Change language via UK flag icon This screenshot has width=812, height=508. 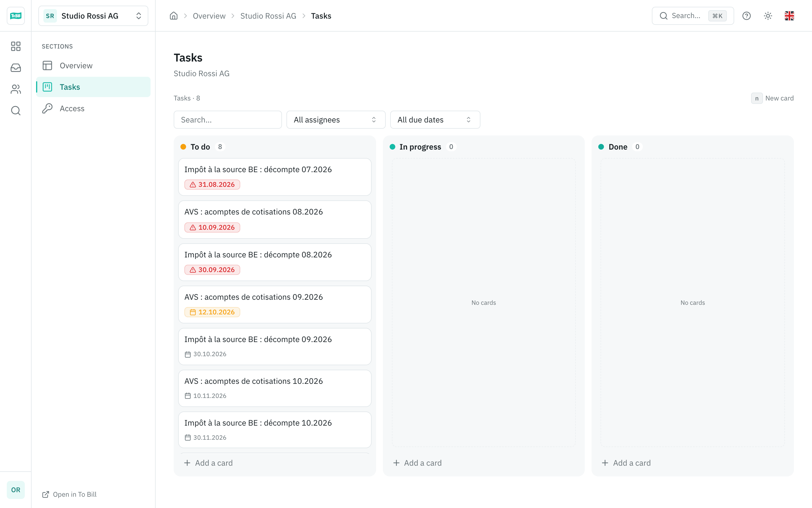[789, 16]
